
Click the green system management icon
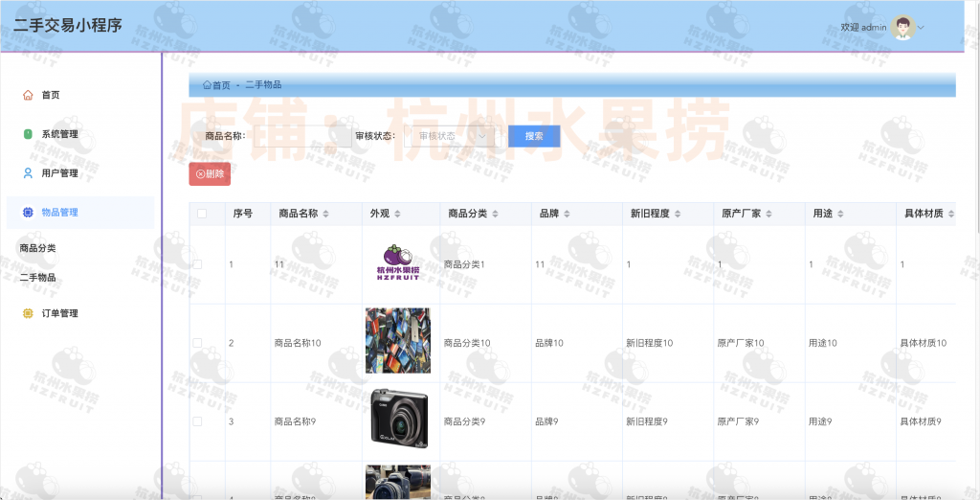[x=28, y=134]
